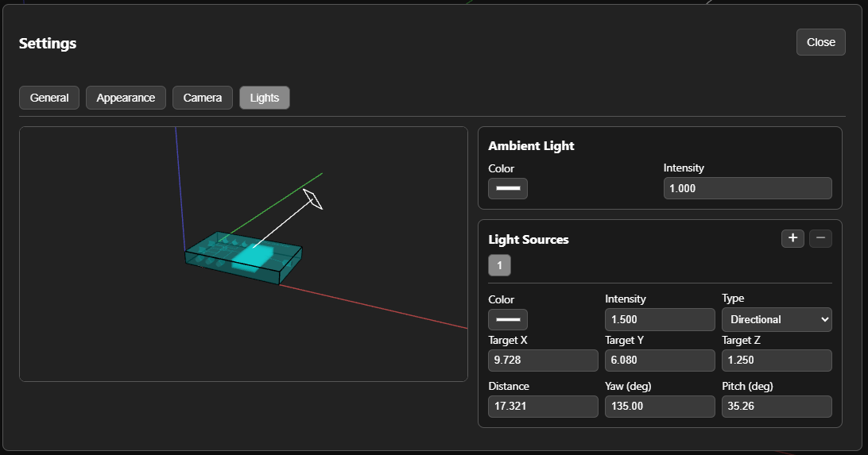Edit light source Intensity field 1.500

(x=660, y=319)
